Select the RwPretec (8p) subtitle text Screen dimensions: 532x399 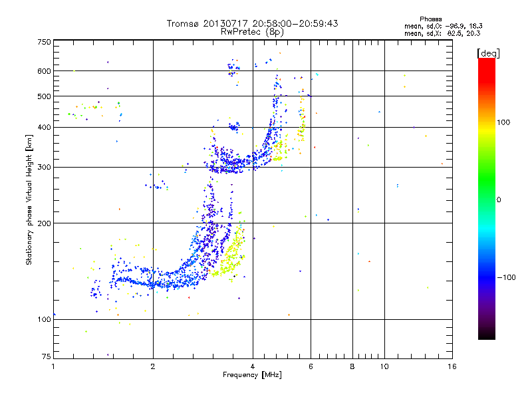click(x=252, y=31)
